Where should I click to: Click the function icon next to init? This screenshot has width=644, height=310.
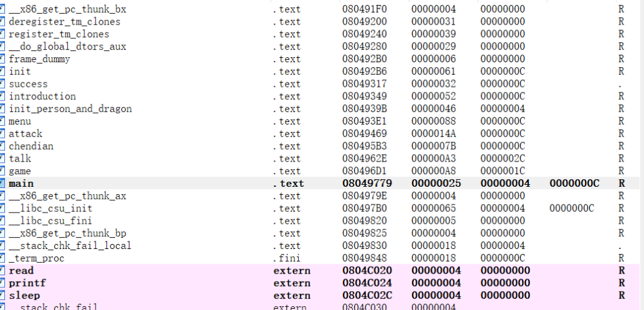coord(3,72)
